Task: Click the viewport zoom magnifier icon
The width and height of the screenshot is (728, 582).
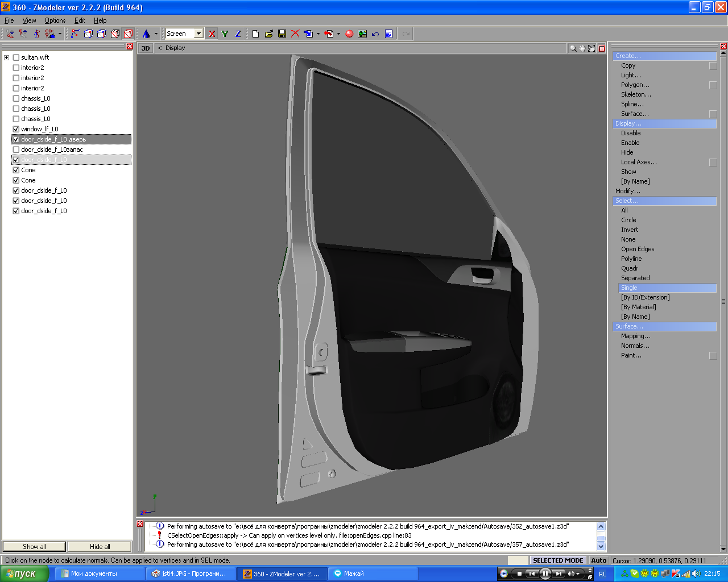Action: click(x=573, y=48)
